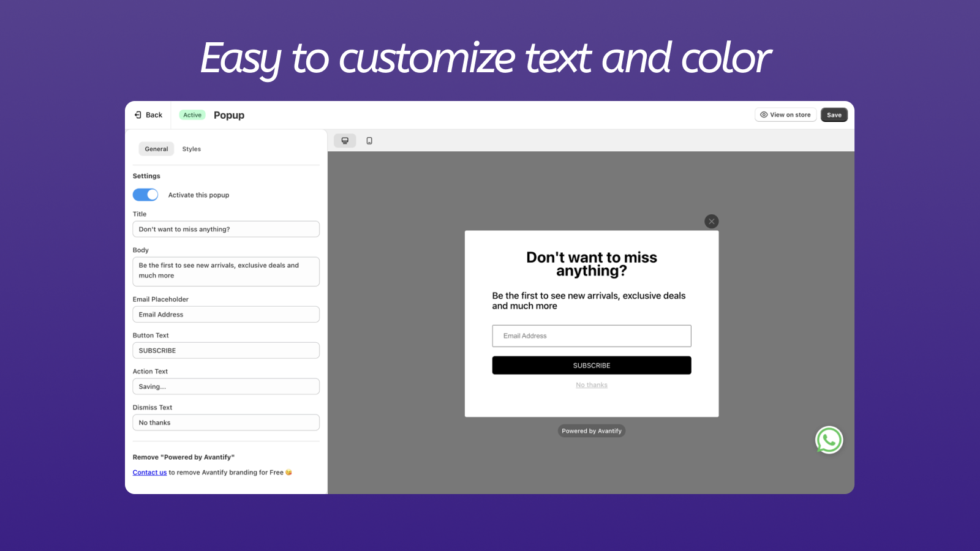Save the popup settings
The image size is (980, 551).
click(x=834, y=115)
